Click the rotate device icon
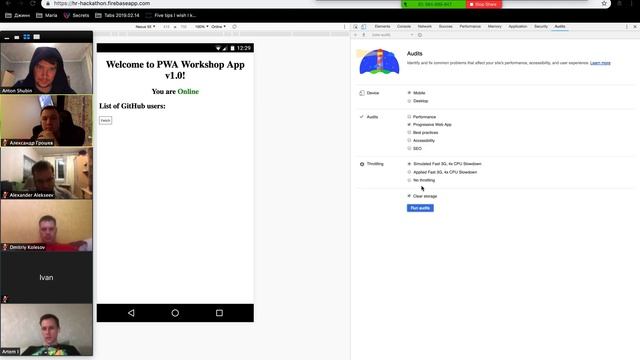 234,27
